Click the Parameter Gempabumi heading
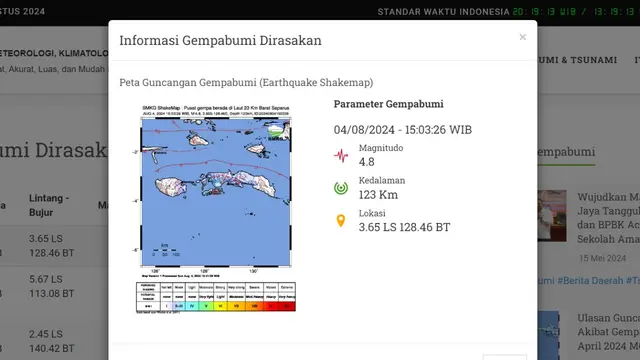640x360 pixels. tap(389, 104)
